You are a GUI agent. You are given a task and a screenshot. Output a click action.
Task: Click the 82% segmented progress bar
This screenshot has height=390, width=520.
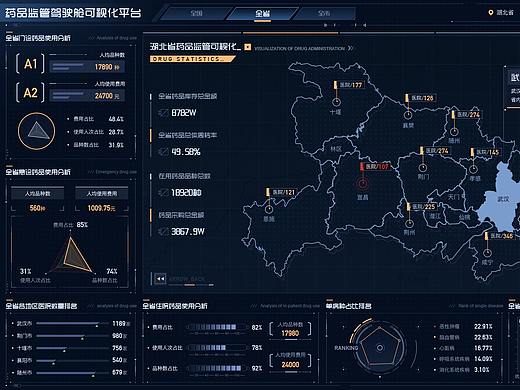(x=217, y=327)
